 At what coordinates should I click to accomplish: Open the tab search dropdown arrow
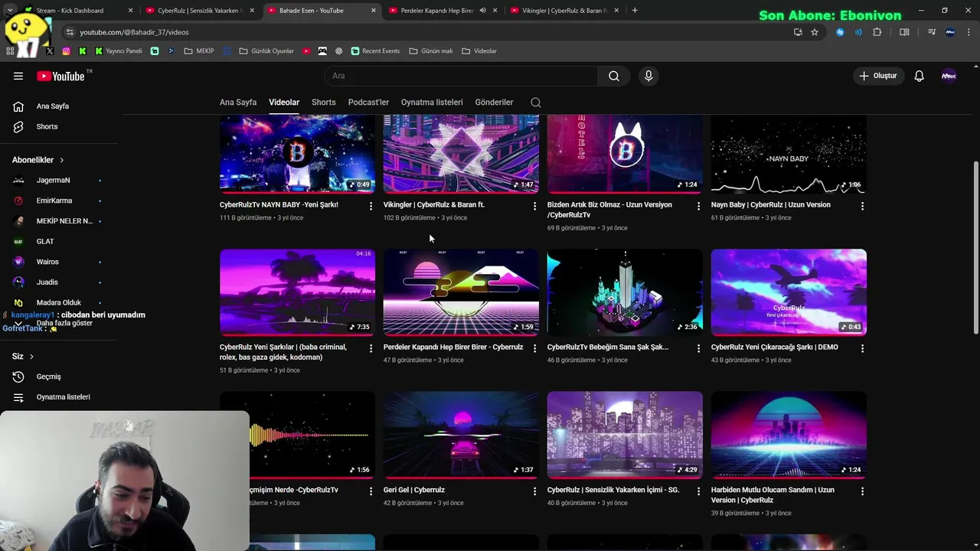tap(9, 11)
